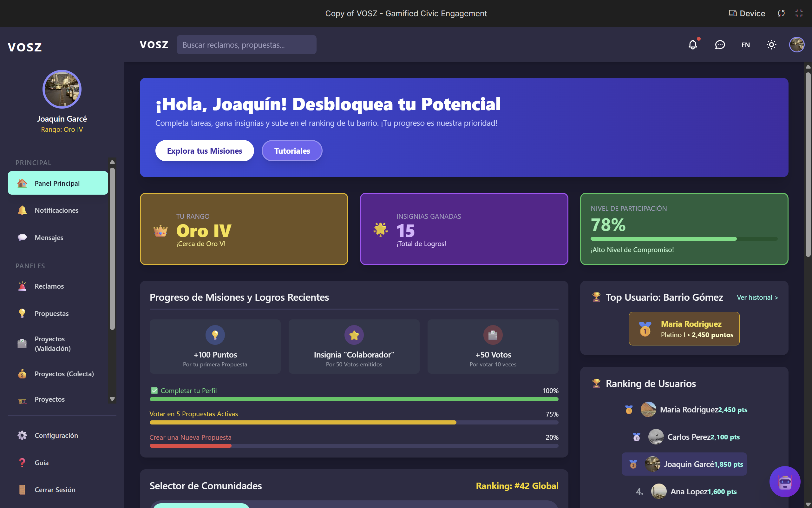The height and width of the screenshot is (508, 812).
Task: Click the search field Buscar reclamos, propuestas
Action: pos(246,45)
